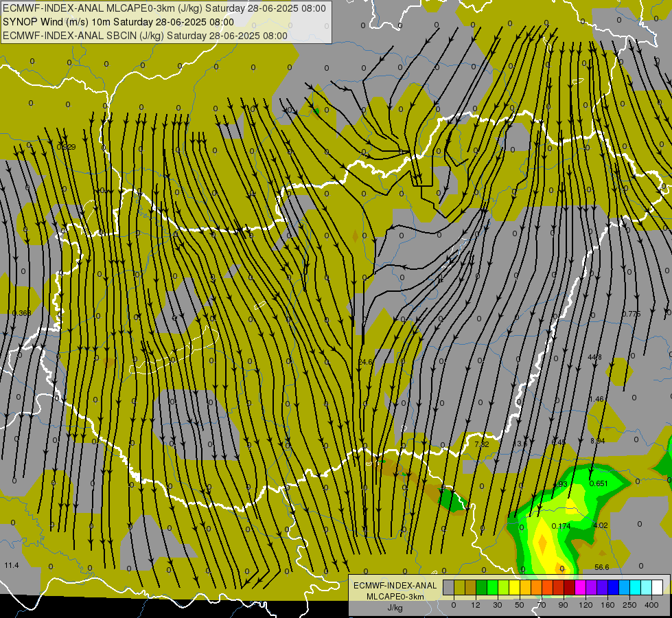Click the legend tick label 250
672x618 pixels.
[x=629, y=605]
